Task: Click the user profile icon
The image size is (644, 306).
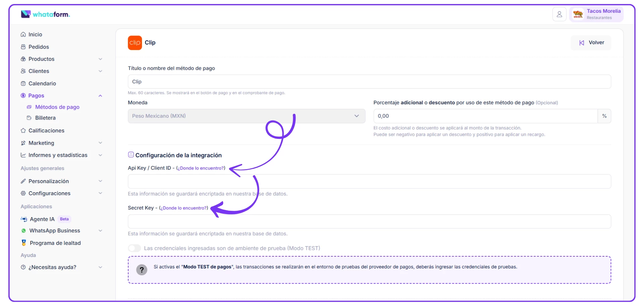Action: pos(559,14)
